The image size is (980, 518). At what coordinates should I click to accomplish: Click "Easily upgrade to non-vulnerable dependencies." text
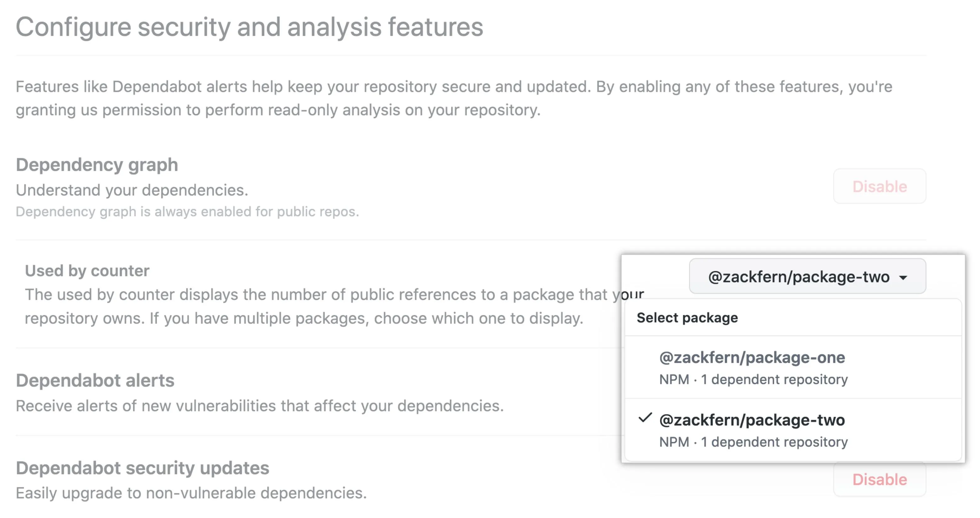[191, 493]
